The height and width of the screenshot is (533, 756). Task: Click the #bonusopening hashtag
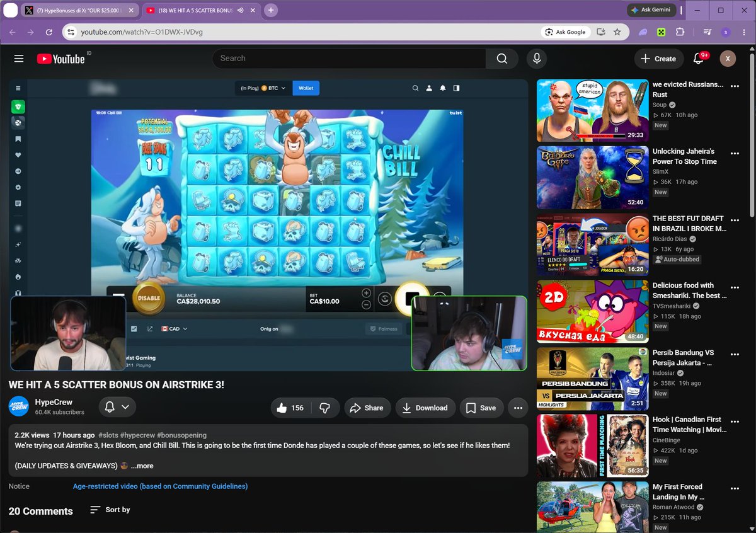(x=181, y=435)
